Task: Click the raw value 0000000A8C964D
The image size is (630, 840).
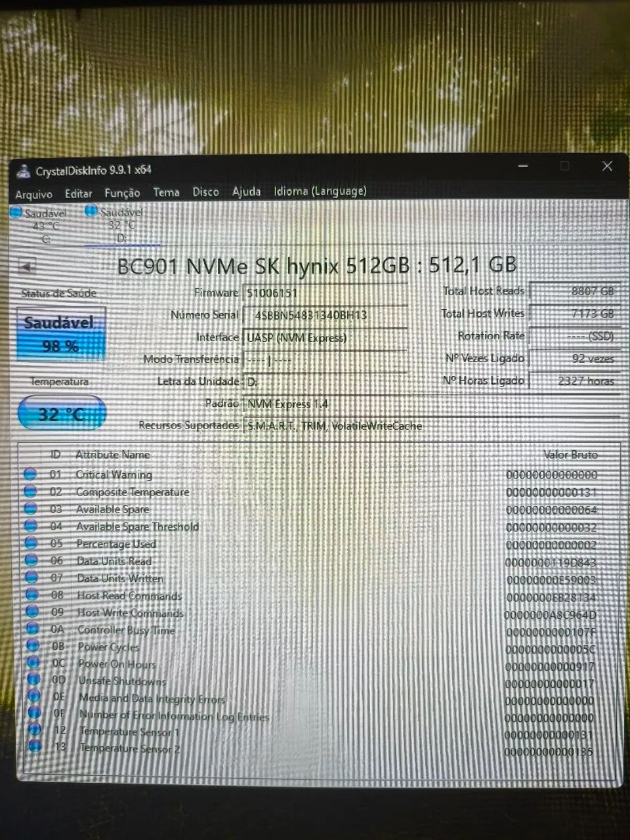Action: (550, 615)
